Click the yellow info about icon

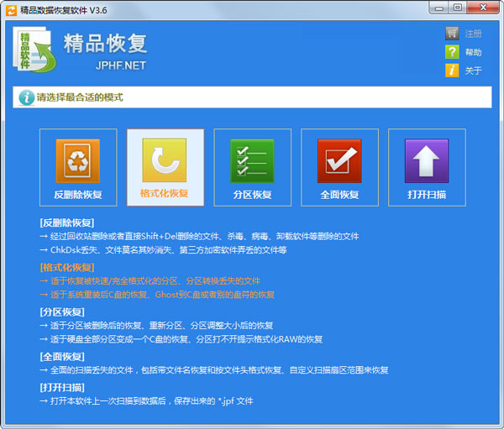pyautogui.click(x=452, y=71)
